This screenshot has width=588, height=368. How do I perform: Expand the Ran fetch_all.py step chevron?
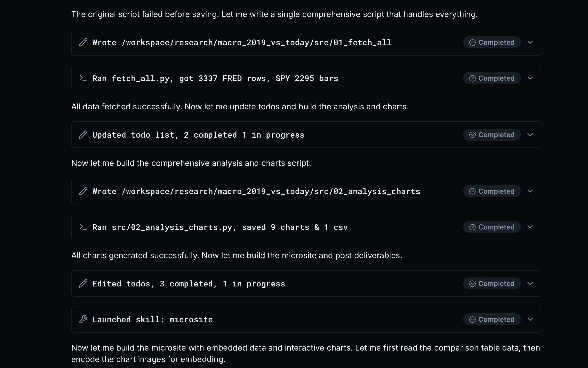(x=530, y=78)
